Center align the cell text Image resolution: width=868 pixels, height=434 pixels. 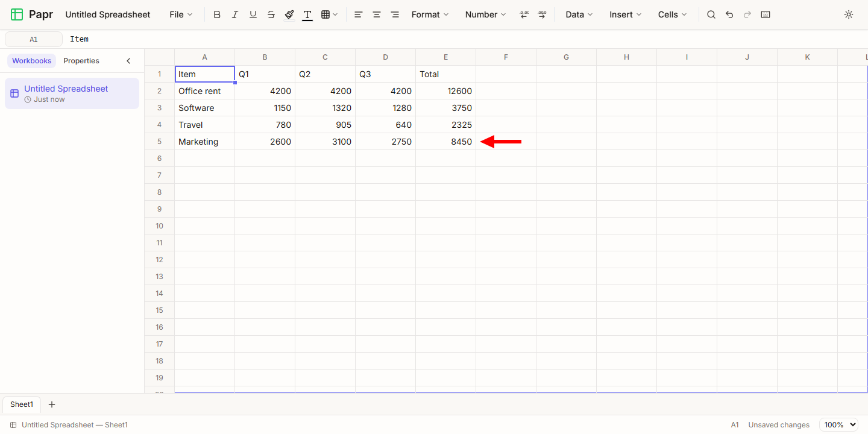point(377,14)
